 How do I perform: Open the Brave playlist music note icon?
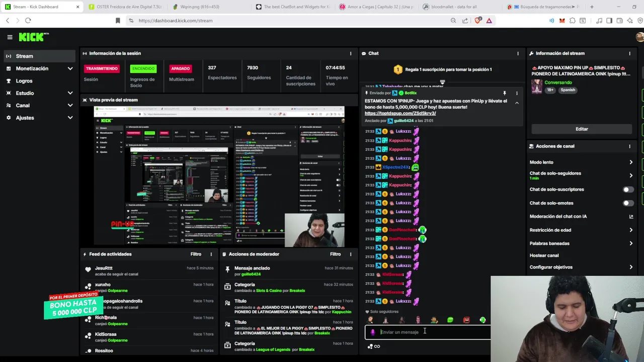[599, 21]
